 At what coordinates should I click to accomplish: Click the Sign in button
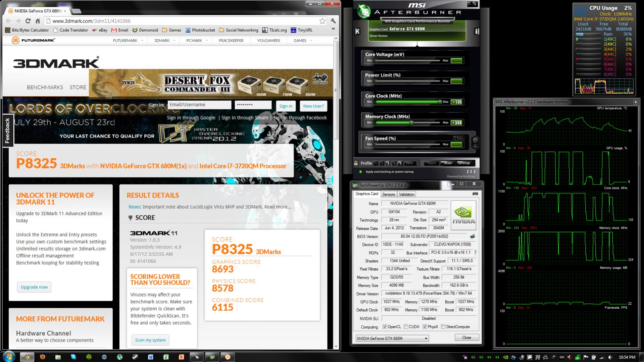pos(286,106)
